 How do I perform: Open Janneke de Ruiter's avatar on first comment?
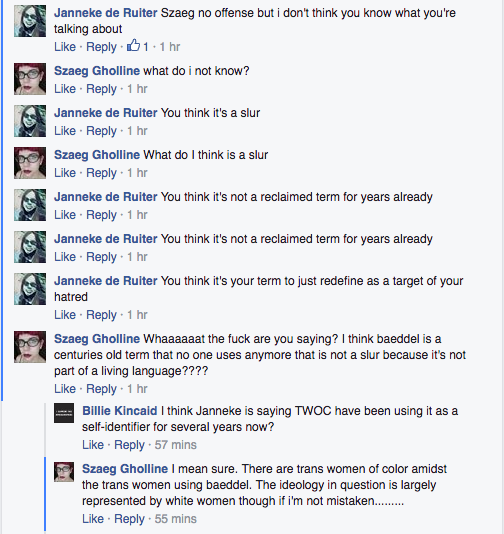30,21
